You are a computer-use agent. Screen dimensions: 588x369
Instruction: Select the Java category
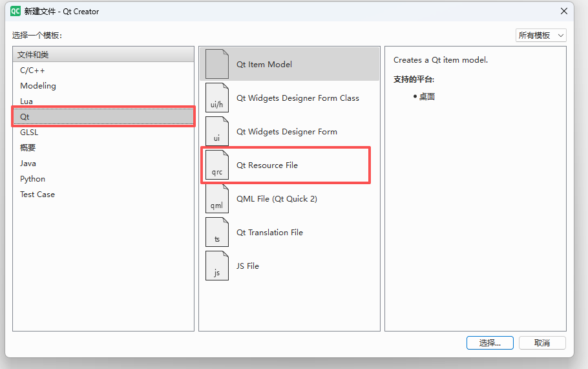(103, 163)
